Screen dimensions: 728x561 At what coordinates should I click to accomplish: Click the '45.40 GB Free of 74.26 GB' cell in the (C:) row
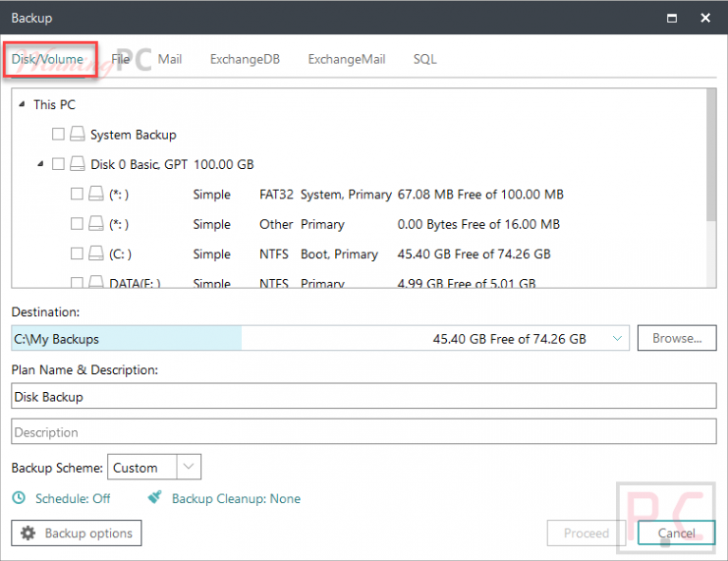[474, 254]
